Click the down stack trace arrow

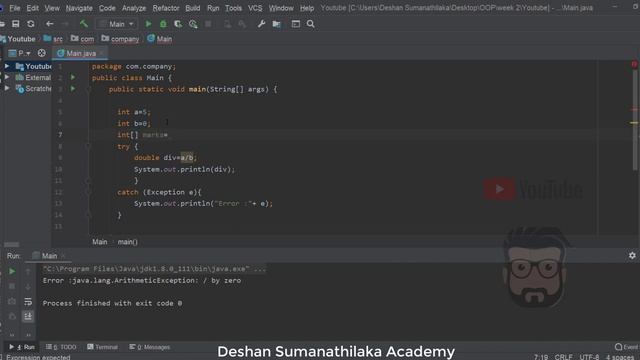click(28, 287)
